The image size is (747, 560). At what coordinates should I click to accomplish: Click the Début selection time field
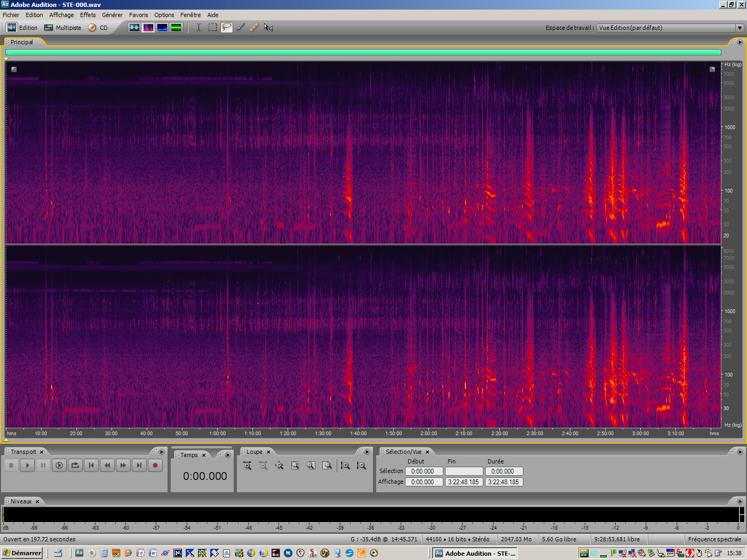coord(424,471)
